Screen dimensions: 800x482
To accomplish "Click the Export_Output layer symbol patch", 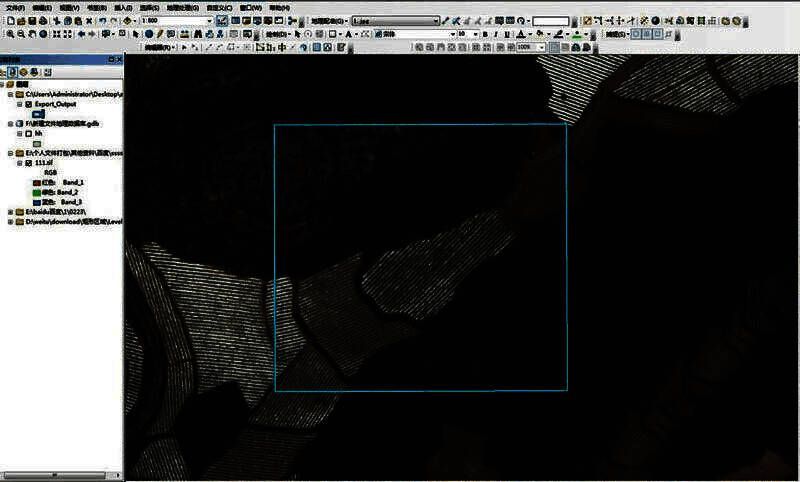I will coord(38,113).
